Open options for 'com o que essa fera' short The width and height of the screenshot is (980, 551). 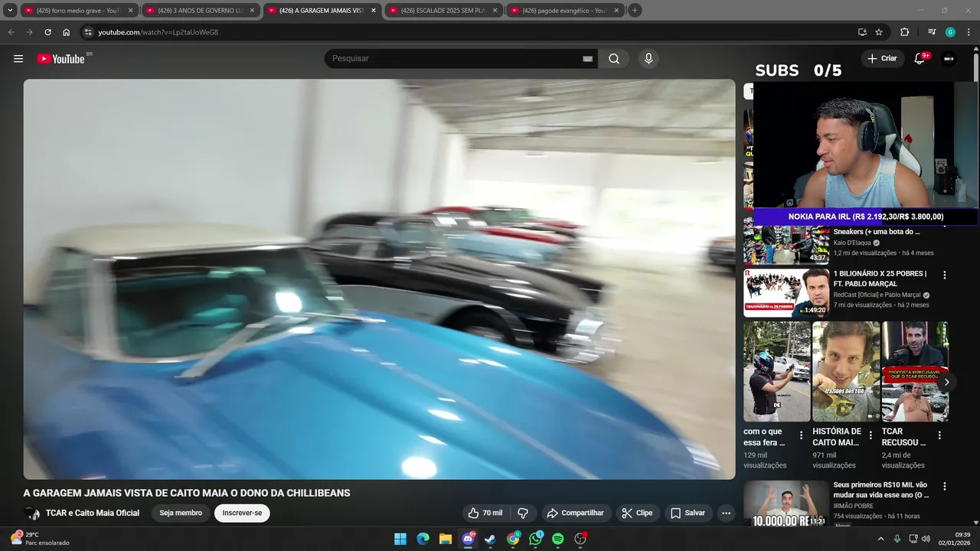pos(801,435)
